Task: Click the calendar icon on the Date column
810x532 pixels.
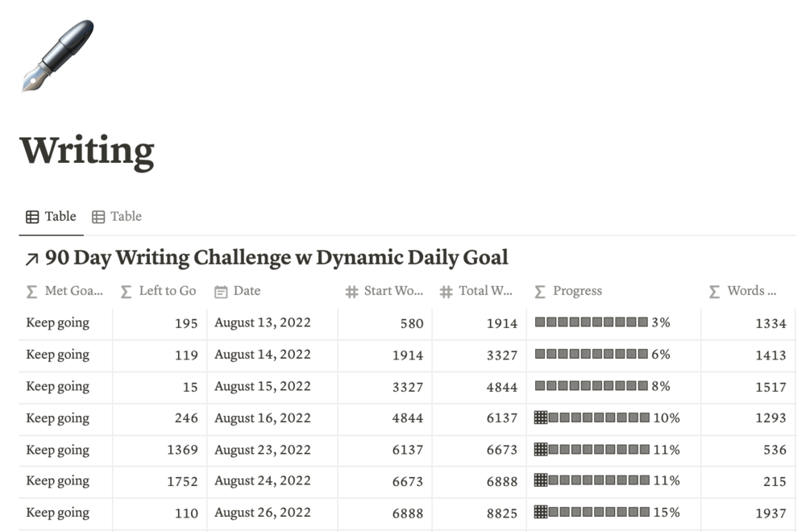Action: [220, 291]
